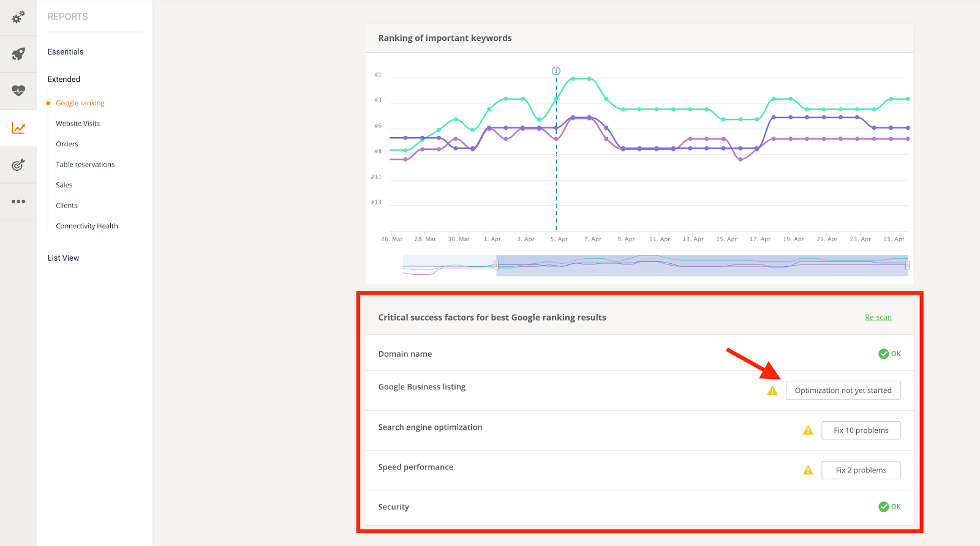Viewport: 980px width, 546px height.
Task: Open the gears settings sidebar icon
Action: pyautogui.click(x=18, y=17)
